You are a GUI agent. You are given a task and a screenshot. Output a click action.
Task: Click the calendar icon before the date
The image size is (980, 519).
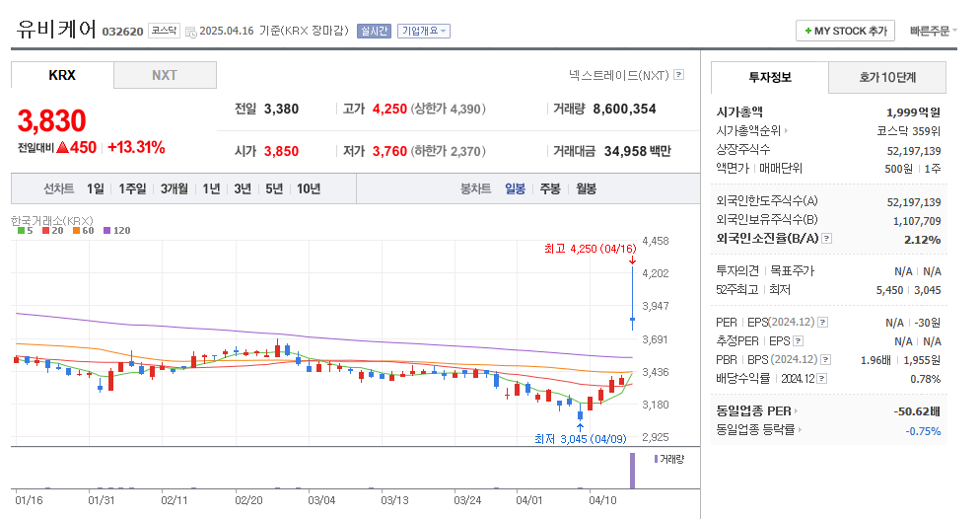[191, 32]
